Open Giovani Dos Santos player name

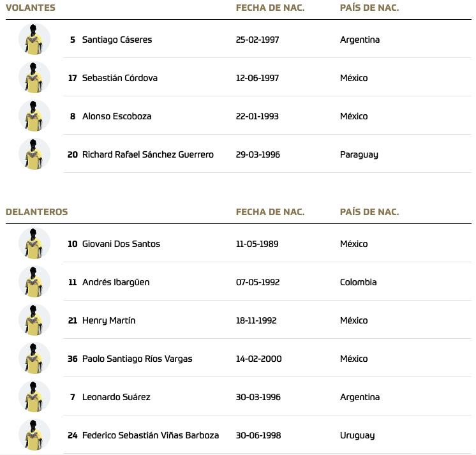[121, 244]
